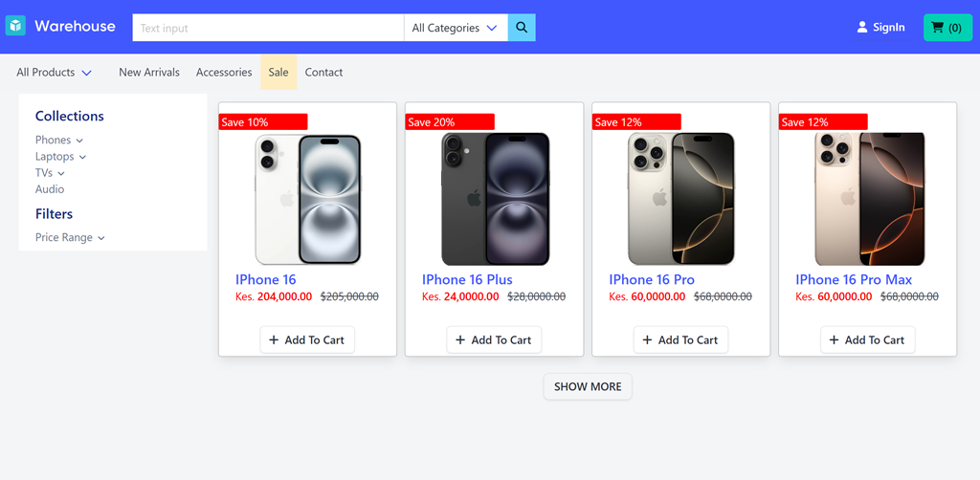This screenshot has width=980, height=480.
Task: Focus the search text input field
Action: click(x=268, y=28)
